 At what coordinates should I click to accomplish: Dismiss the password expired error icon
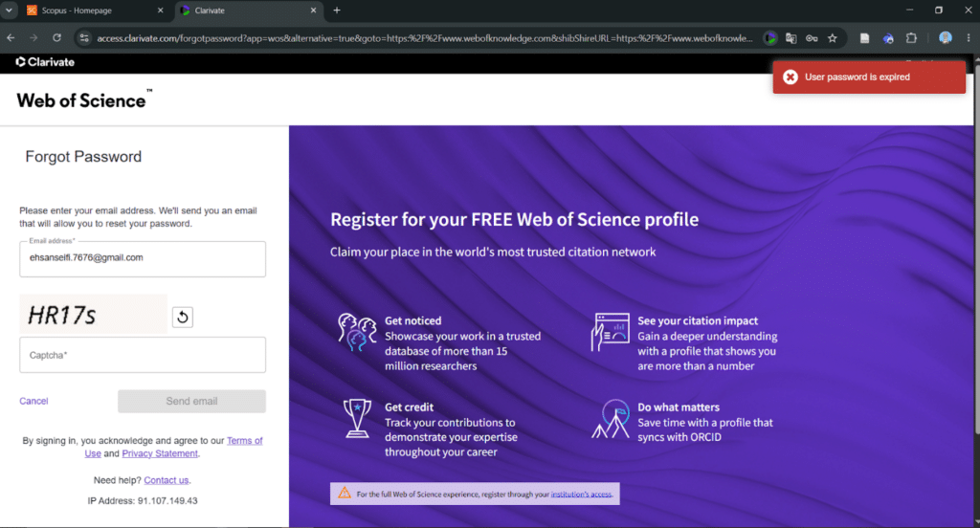click(790, 77)
